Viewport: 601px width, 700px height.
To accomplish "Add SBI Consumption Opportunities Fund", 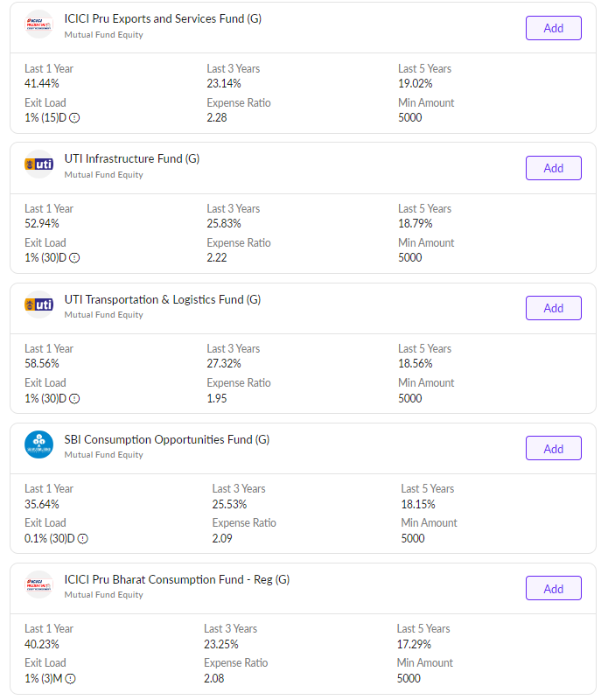I will 553,448.
